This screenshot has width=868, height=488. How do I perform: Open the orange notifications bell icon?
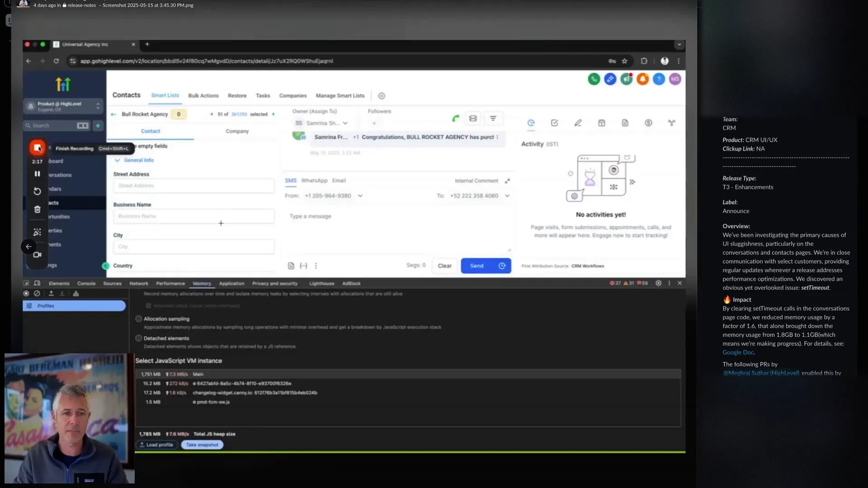pos(642,79)
